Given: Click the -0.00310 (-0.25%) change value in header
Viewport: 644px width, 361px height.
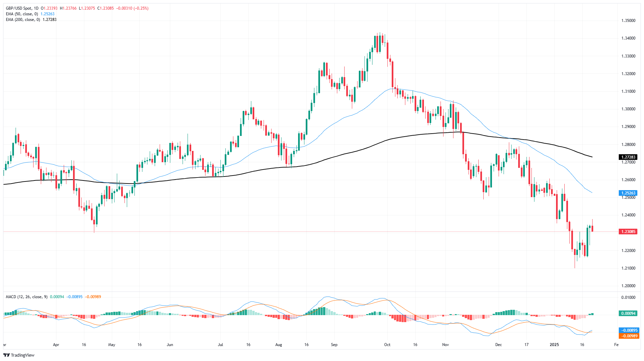Looking at the screenshot, I should [x=132, y=8].
